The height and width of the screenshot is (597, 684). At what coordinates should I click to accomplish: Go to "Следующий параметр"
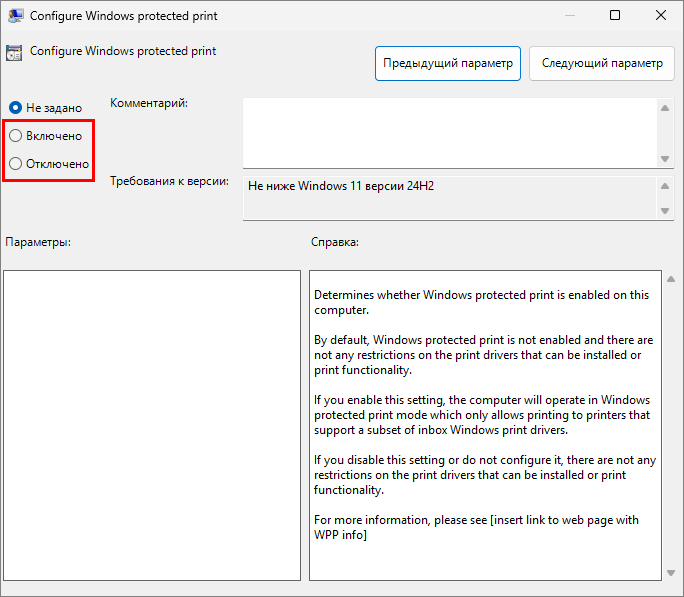coord(602,64)
